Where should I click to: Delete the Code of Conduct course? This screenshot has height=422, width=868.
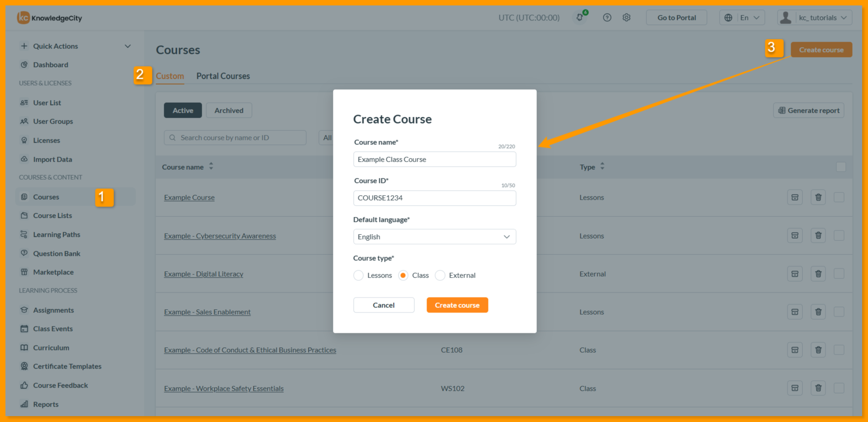pos(818,350)
